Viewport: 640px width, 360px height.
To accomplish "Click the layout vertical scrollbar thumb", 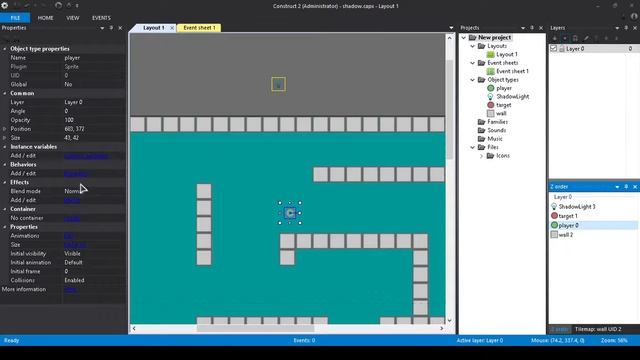I will 449,109.
